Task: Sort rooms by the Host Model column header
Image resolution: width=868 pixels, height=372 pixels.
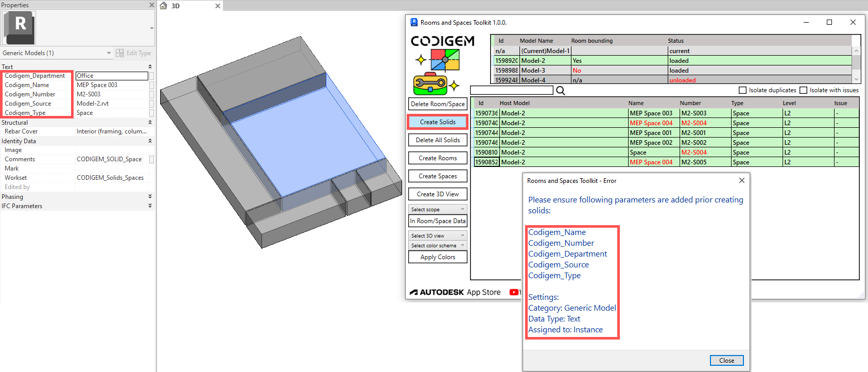Action: click(x=515, y=103)
